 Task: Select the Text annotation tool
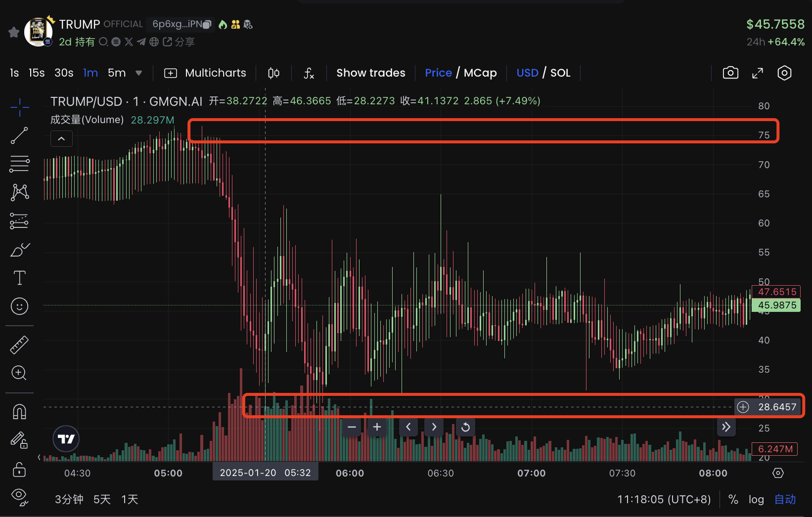pos(19,278)
